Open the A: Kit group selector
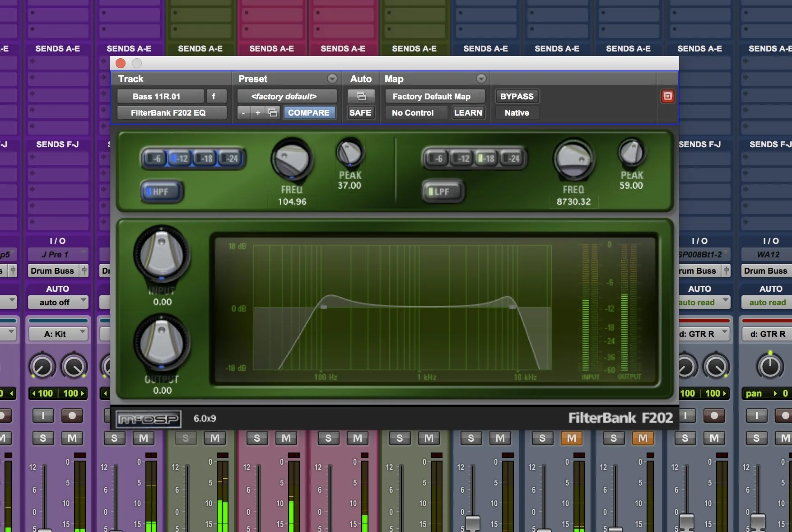792x532 pixels. pos(58,334)
